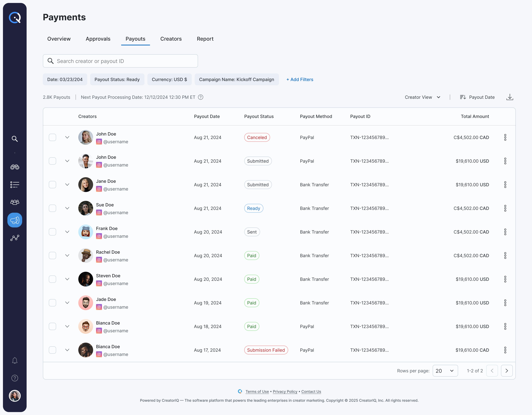Open the megaphone campaigns icon in sidebar
Image resolution: width=532 pixels, height=415 pixels.
(15, 220)
